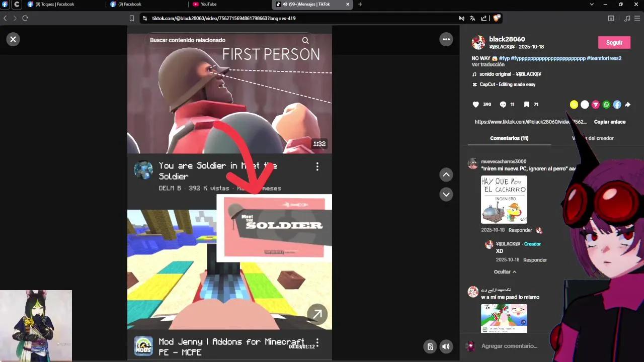Open site settings icon beside the URL
This screenshot has width=644, height=362.
coord(145,18)
